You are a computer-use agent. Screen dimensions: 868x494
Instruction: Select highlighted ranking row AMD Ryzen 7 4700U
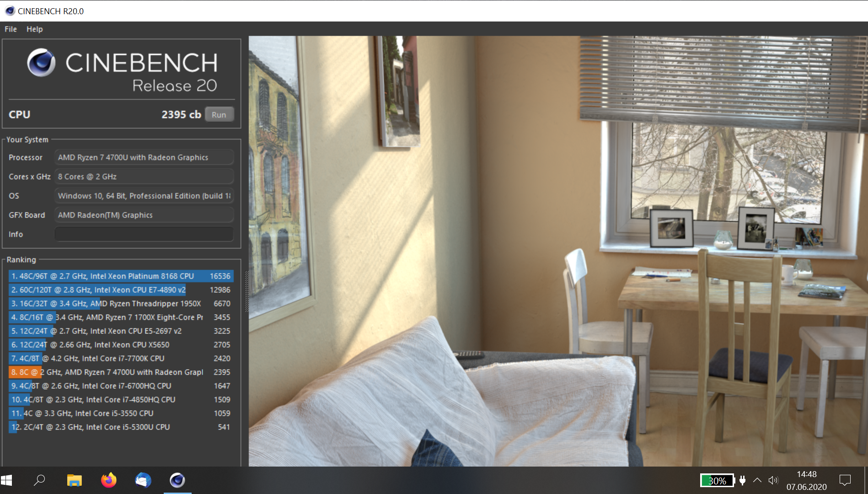point(121,372)
